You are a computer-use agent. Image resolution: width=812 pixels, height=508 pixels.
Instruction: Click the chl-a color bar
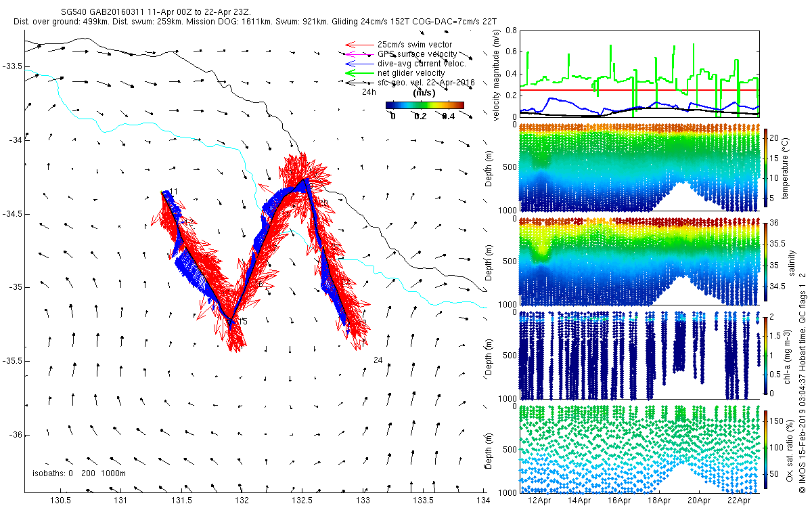tap(766, 355)
